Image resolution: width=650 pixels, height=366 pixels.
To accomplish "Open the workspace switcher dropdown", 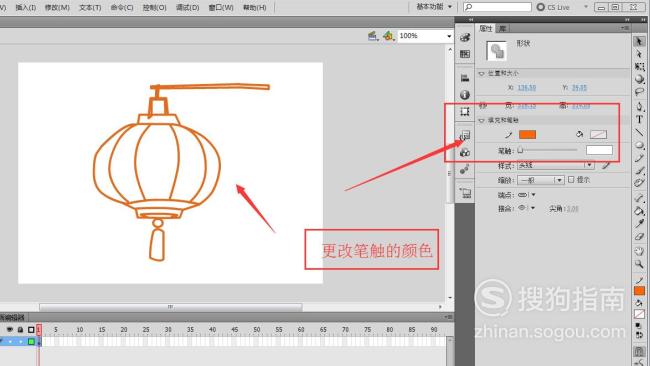I will click(x=434, y=7).
